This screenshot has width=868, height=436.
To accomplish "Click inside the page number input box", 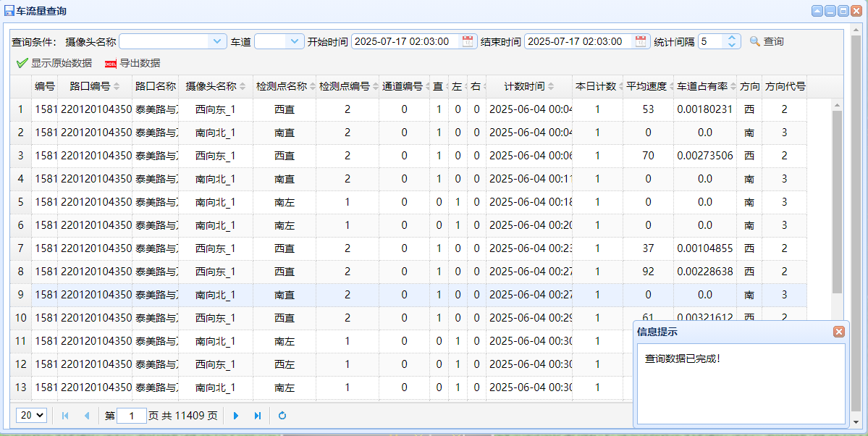I will pyautogui.click(x=131, y=415).
